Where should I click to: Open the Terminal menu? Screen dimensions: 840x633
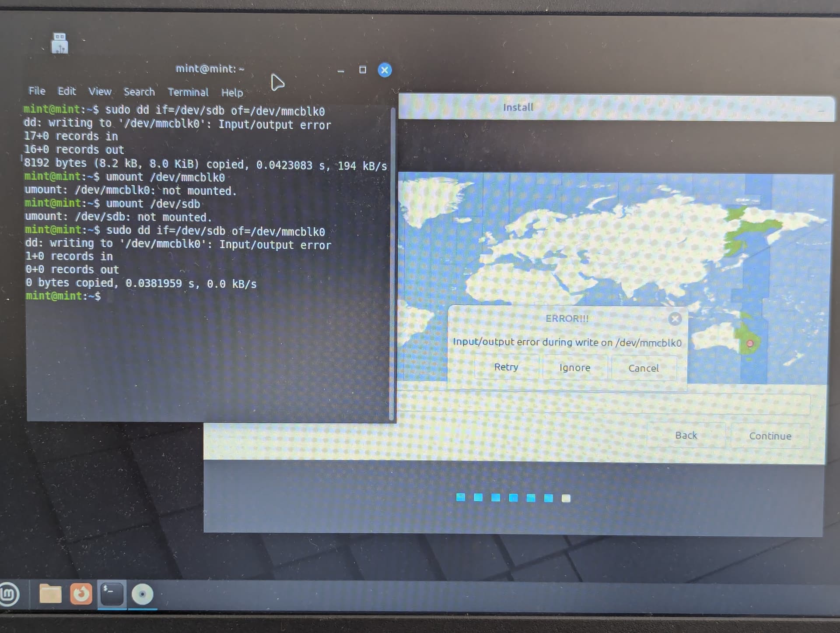(x=188, y=92)
